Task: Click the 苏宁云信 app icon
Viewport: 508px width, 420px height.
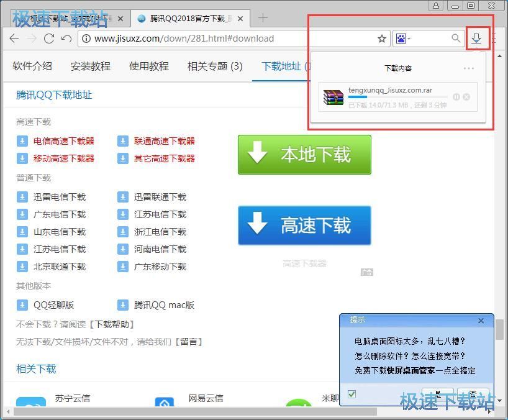Action: tap(31, 402)
